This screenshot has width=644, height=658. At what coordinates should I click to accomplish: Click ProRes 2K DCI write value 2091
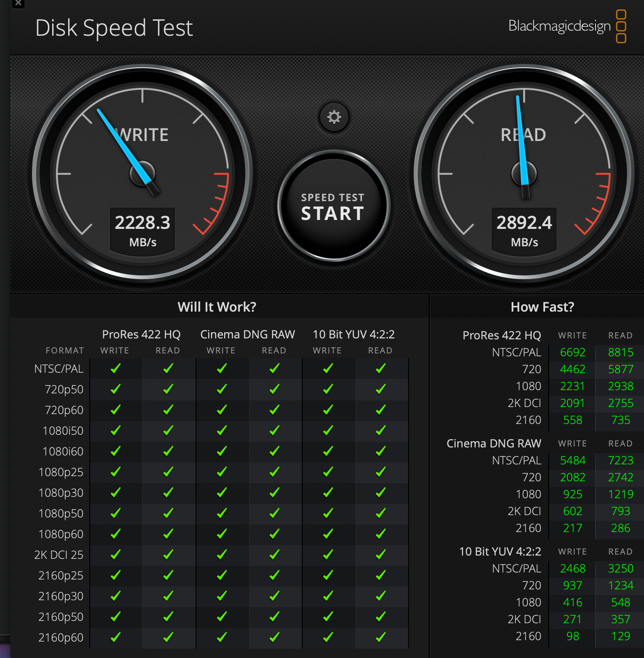573,403
